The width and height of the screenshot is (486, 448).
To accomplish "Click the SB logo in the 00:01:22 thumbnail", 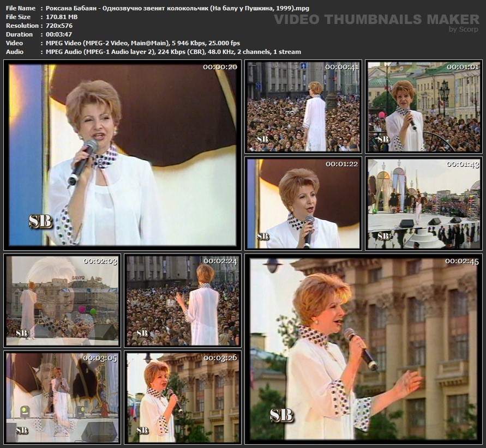I will pos(263,236).
